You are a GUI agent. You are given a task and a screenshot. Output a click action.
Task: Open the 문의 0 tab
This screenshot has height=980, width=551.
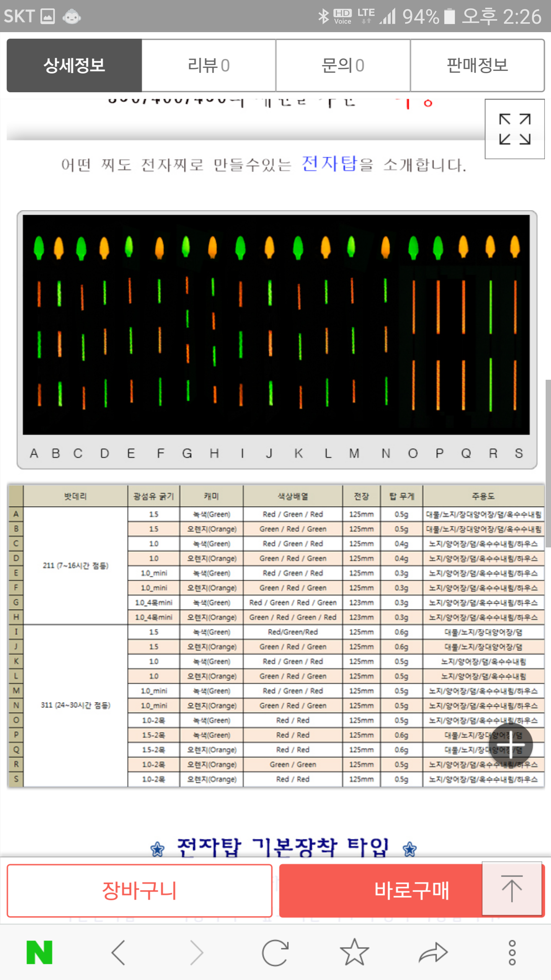pyautogui.click(x=343, y=65)
